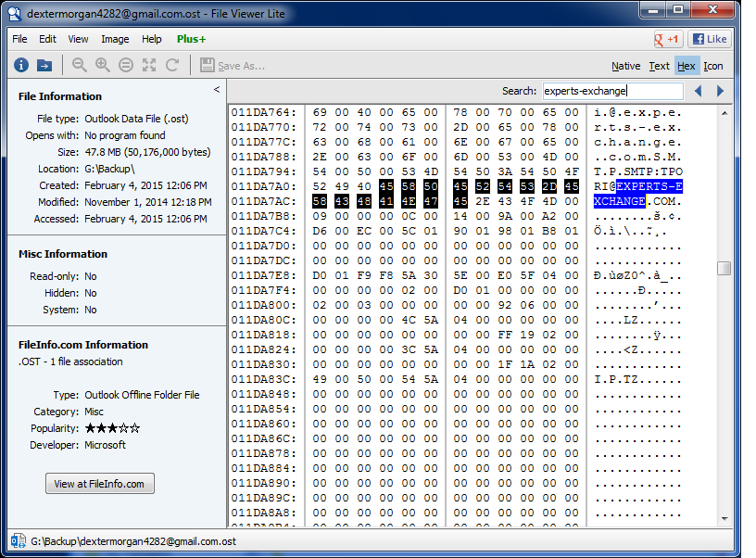
Task: Click the zoom out magnifier icon
Action: (x=79, y=65)
